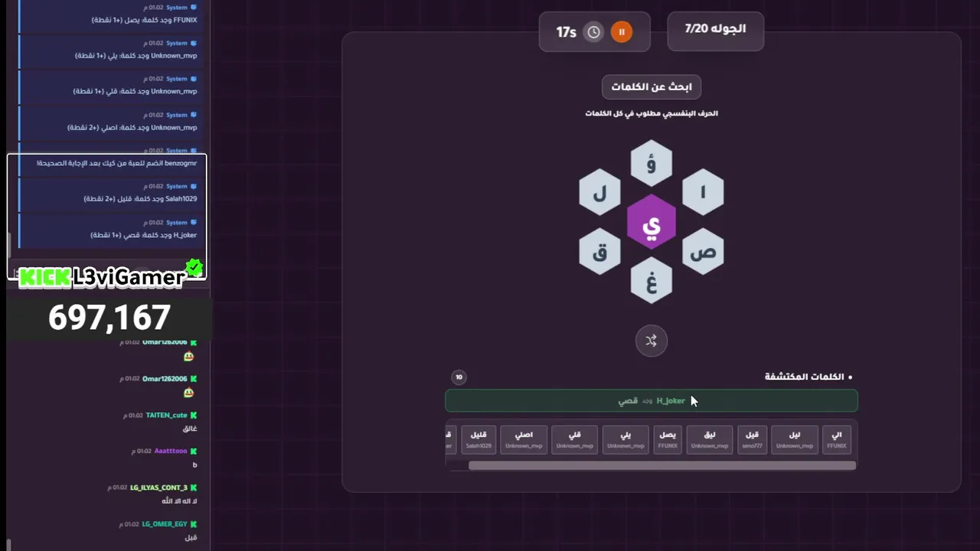This screenshot has width=980, height=551.
Task: Select the ليل word tile
Action: [x=795, y=439]
